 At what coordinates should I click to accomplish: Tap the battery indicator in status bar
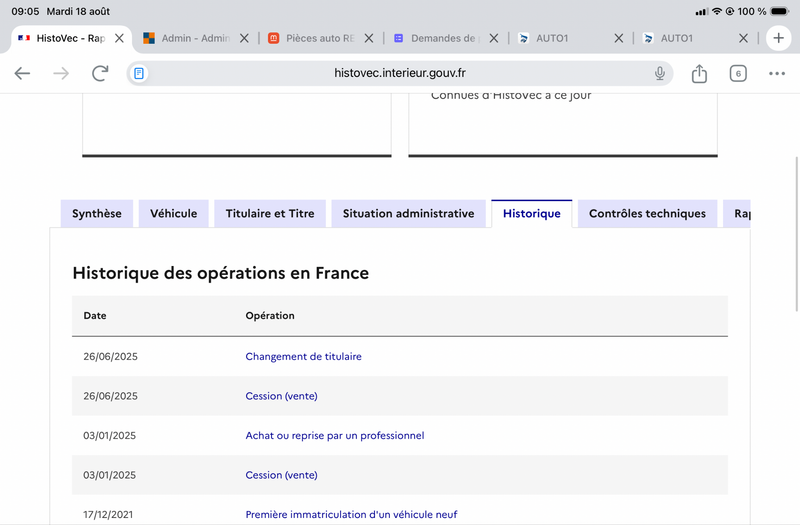[780, 11]
